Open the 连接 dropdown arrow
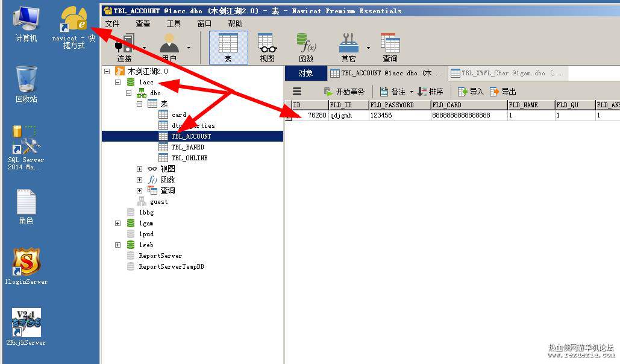The height and width of the screenshot is (364, 620). [144, 48]
